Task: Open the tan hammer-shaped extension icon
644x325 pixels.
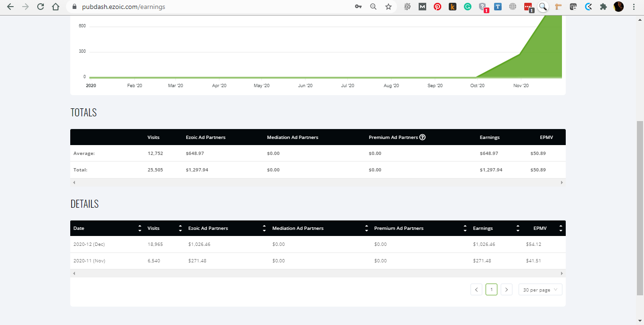Action: point(558,7)
